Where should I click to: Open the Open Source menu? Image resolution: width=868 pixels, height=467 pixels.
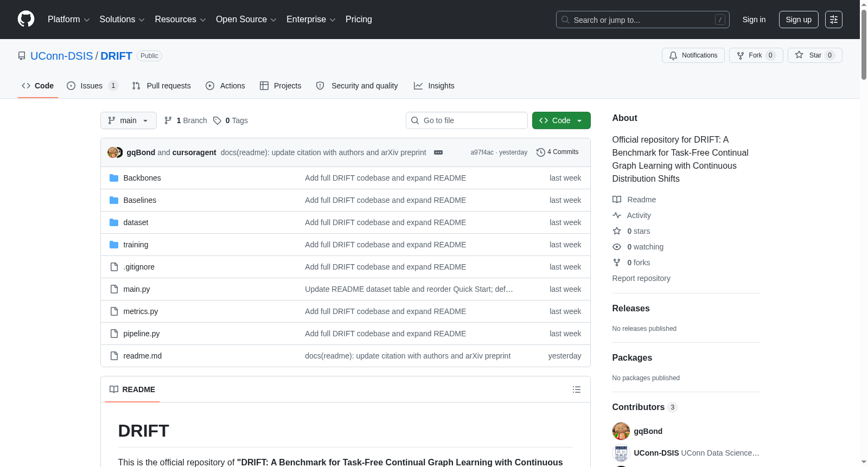[246, 20]
